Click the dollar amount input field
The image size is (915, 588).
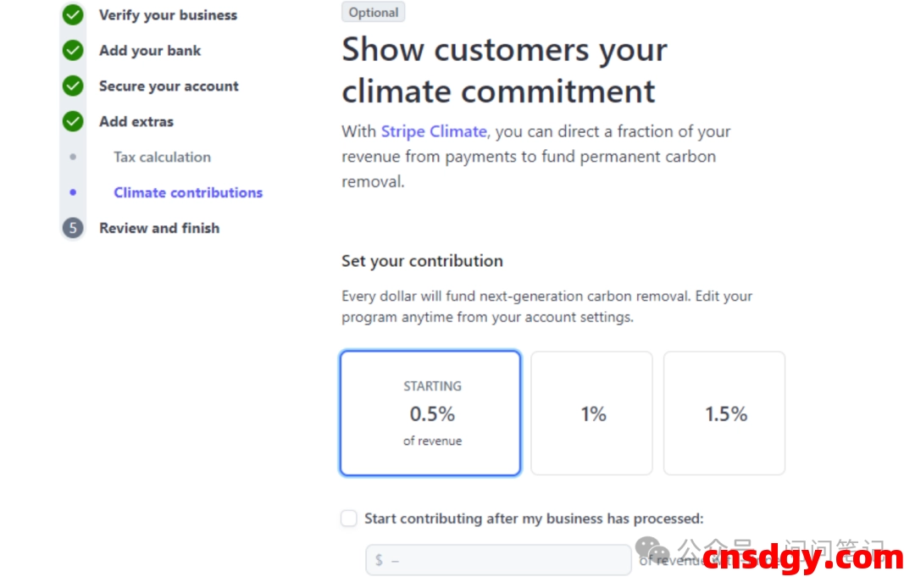498,560
